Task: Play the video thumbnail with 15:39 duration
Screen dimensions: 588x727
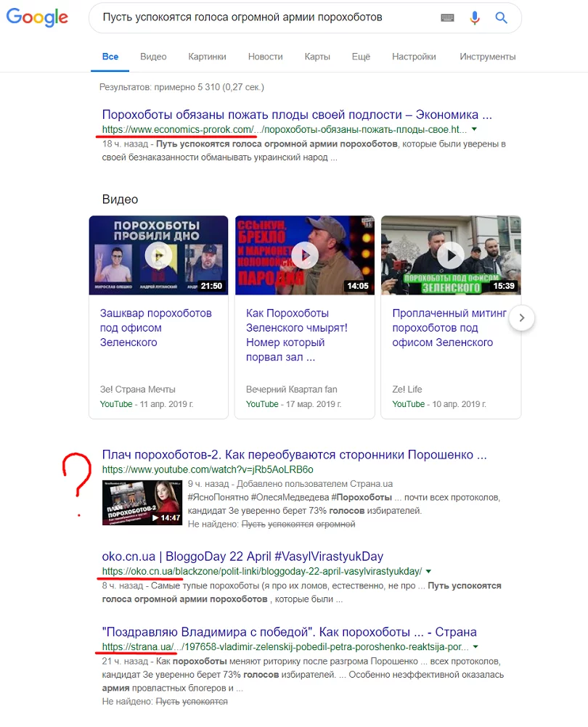Action: click(451, 255)
